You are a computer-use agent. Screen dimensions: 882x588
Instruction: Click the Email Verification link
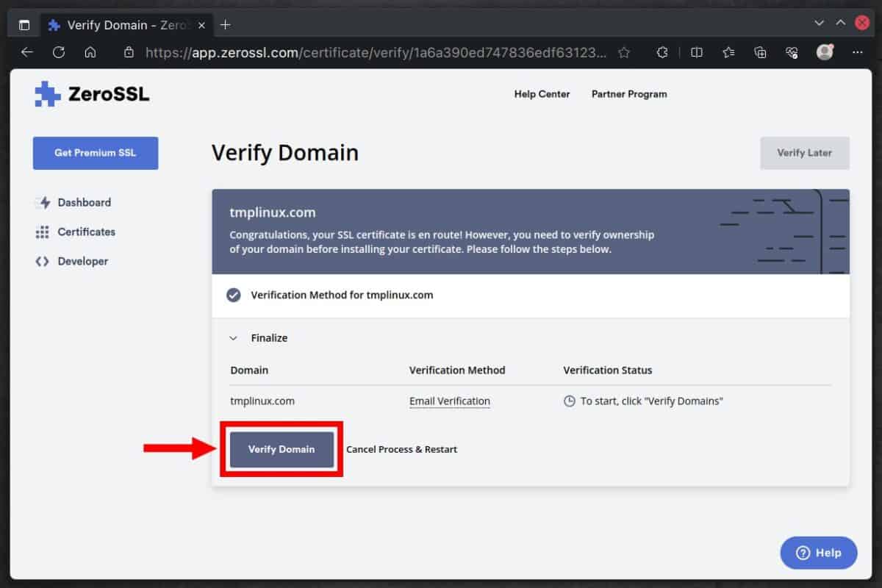(x=449, y=401)
